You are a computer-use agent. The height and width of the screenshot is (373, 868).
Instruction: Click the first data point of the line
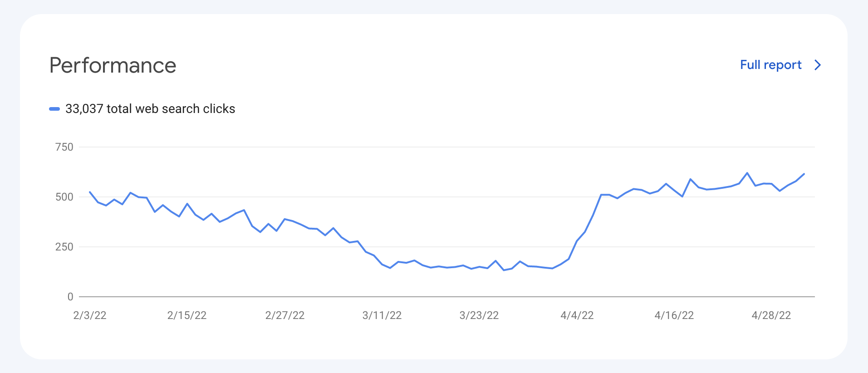tap(90, 192)
